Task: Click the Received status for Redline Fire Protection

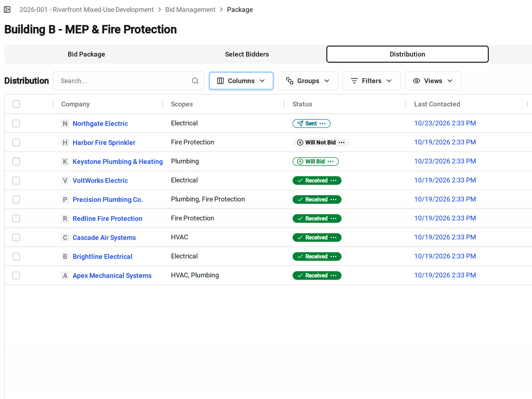Action: tap(317, 218)
